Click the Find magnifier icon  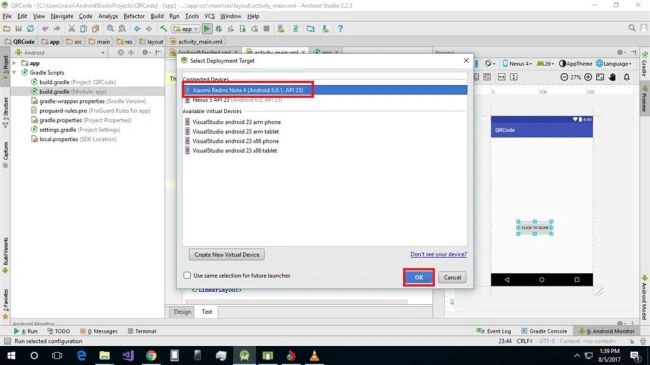(110, 29)
